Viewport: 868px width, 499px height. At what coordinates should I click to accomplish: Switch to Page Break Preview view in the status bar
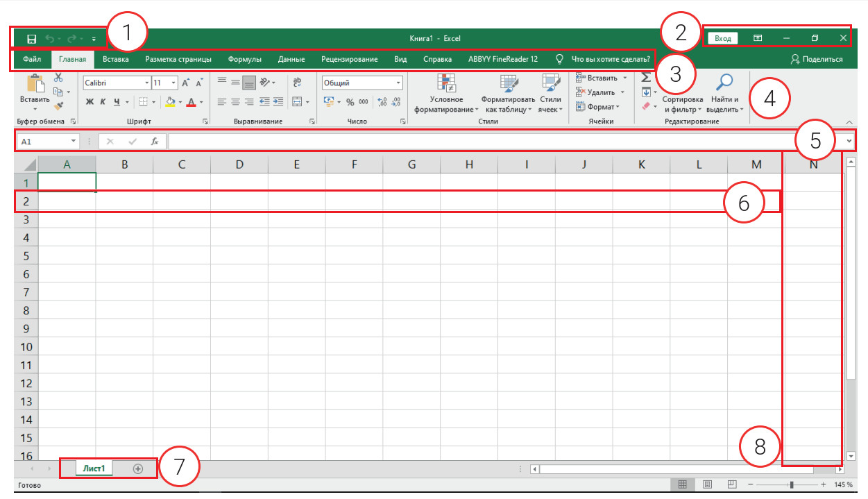(x=732, y=484)
